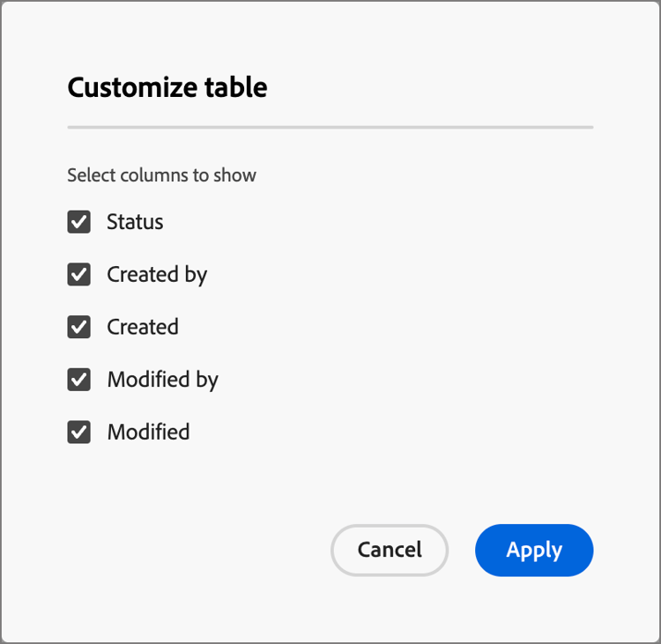Disable the Created column checkbox

79,327
